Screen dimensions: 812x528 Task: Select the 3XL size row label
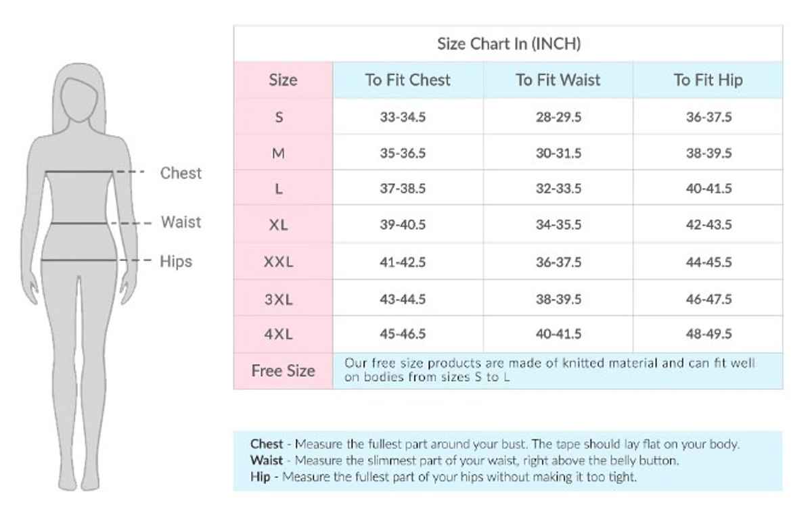coord(279,299)
